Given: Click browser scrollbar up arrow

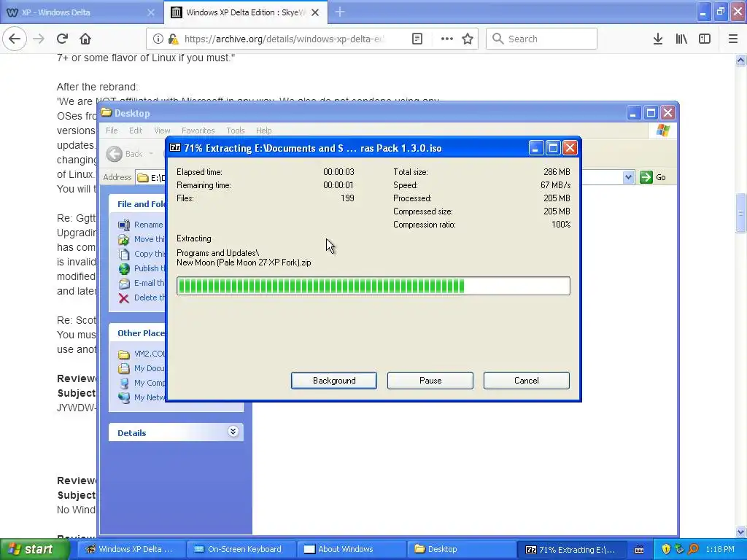Looking at the screenshot, I should [x=741, y=60].
